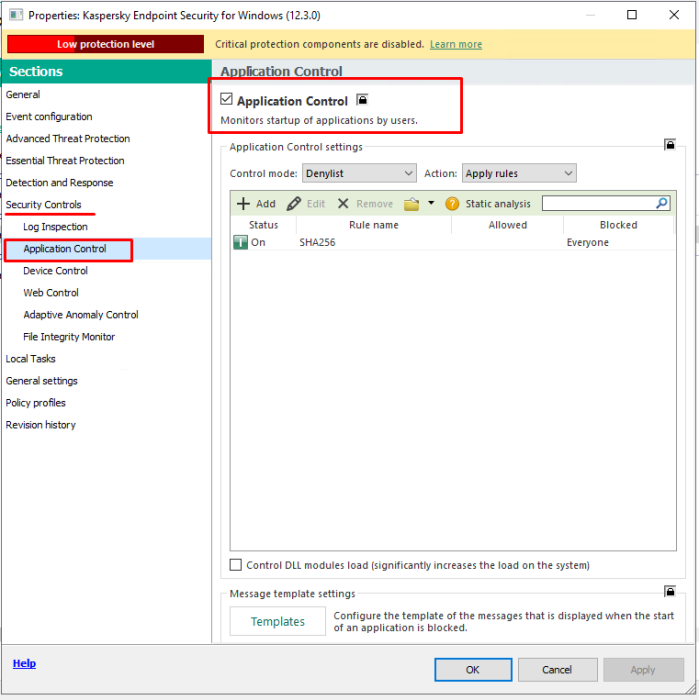Select Device Control subsection
Screen dimensions: 699x700
(55, 271)
